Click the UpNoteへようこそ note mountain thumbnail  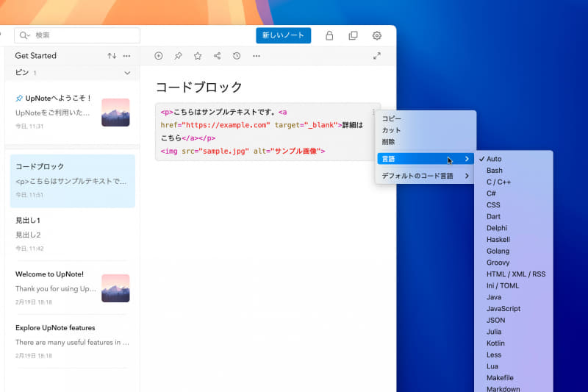coord(115,113)
